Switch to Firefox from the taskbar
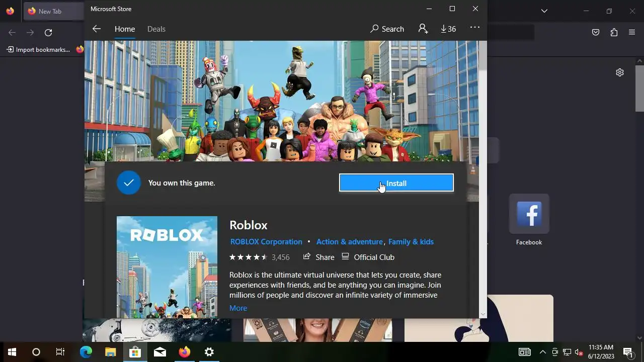The width and height of the screenshot is (644, 362). coord(185,352)
